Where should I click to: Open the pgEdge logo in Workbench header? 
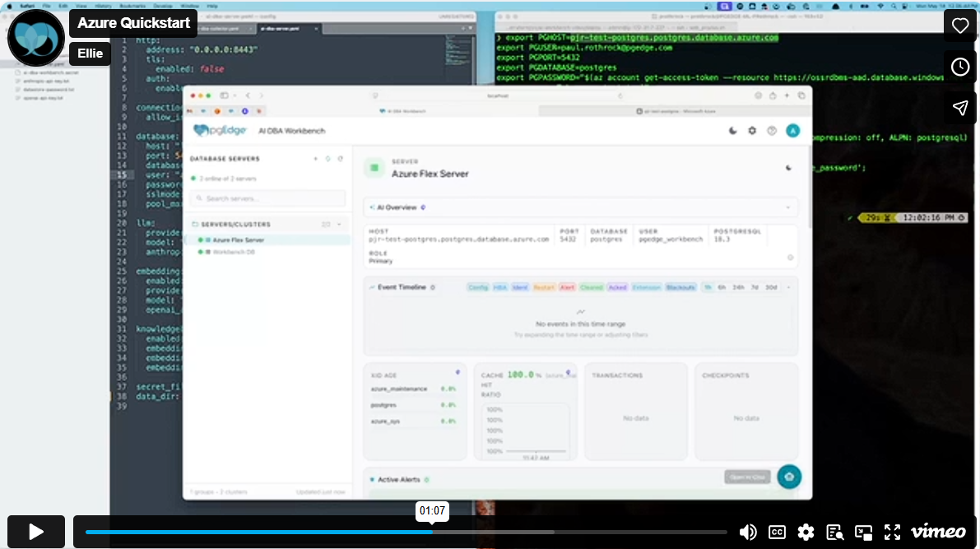(220, 131)
